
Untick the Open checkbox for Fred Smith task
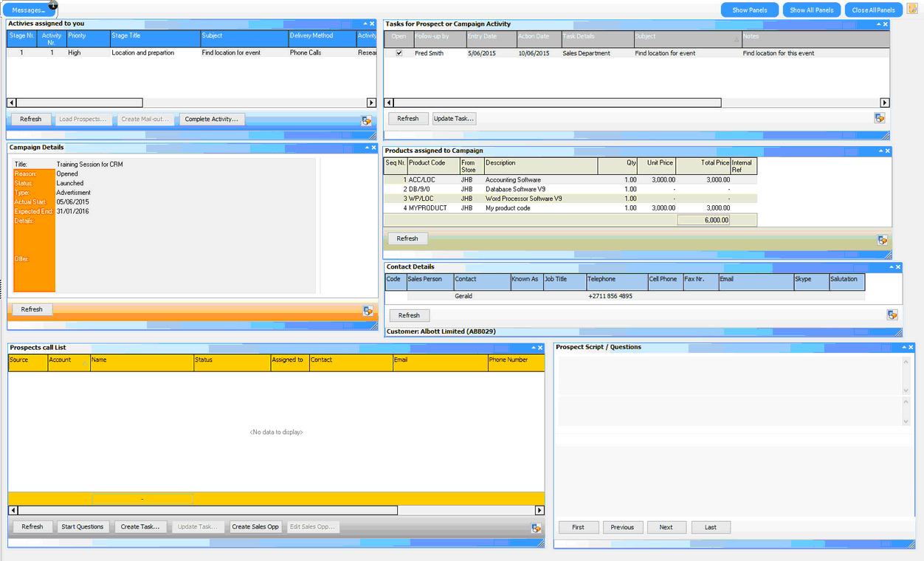(x=399, y=53)
